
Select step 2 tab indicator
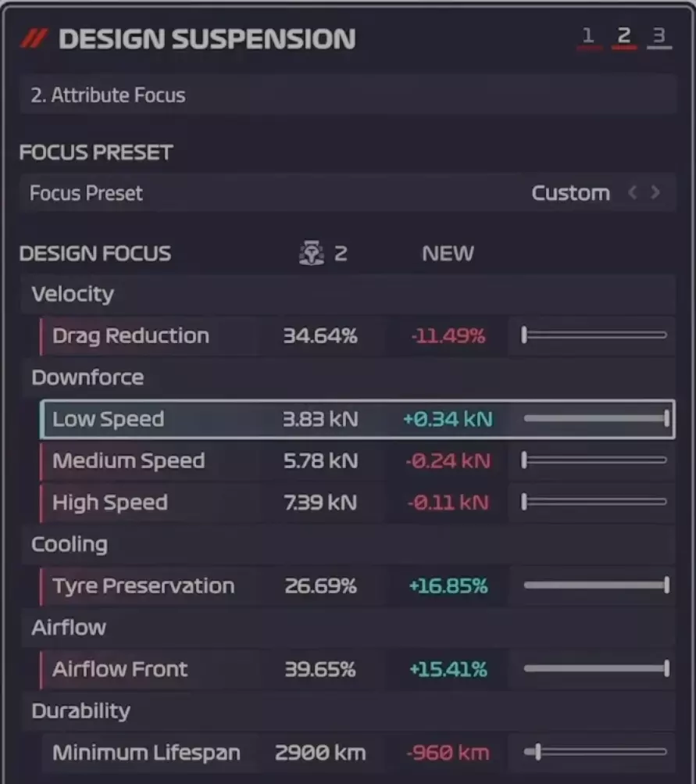tap(623, 36)
